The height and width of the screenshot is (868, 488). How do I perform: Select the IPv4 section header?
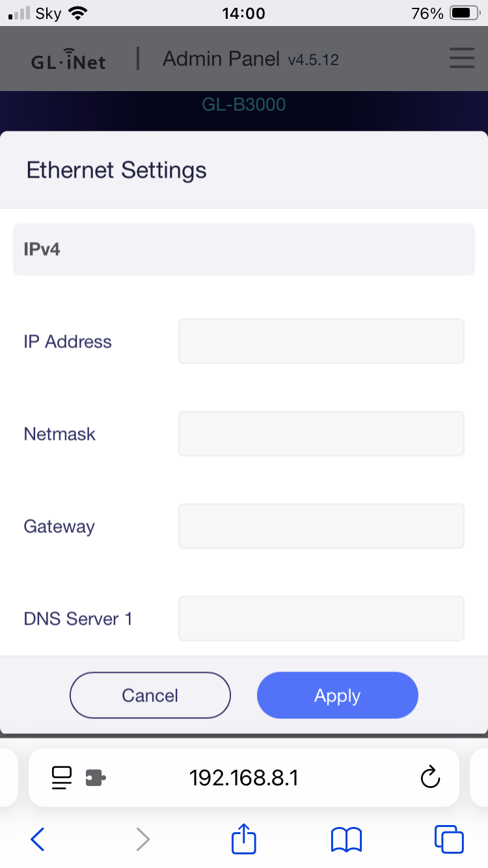(x=41, y=249)
